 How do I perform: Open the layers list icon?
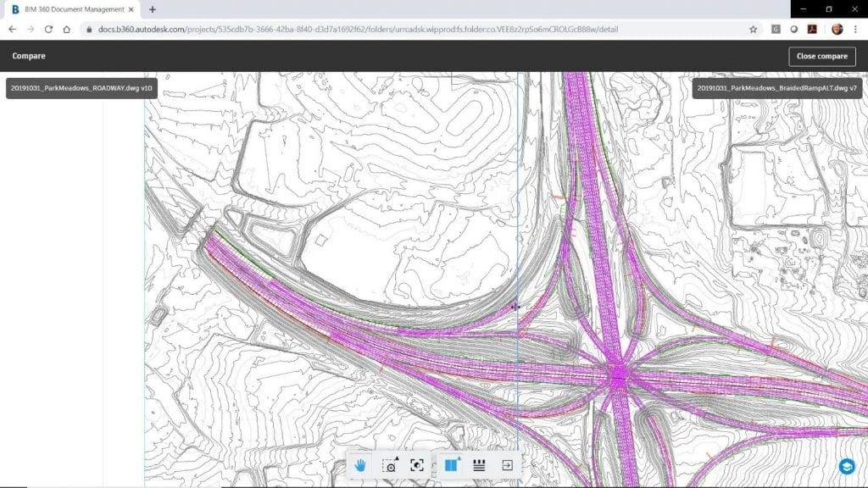[x=478, y=465]
